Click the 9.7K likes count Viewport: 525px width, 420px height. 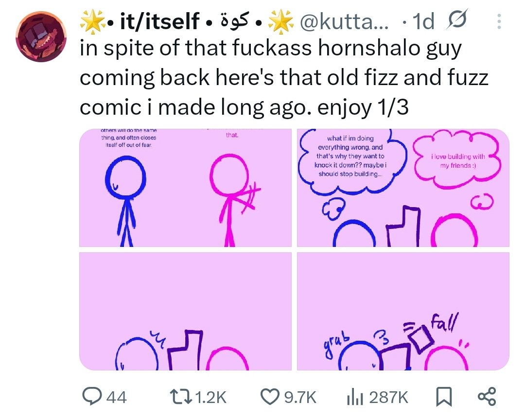point(300,397)
